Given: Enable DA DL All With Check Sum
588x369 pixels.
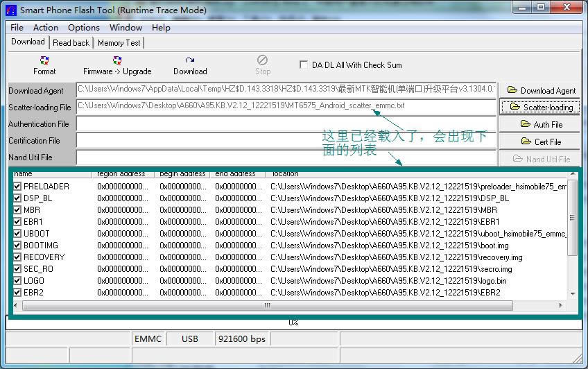Looking at the screenshot, I should [304, 65].
